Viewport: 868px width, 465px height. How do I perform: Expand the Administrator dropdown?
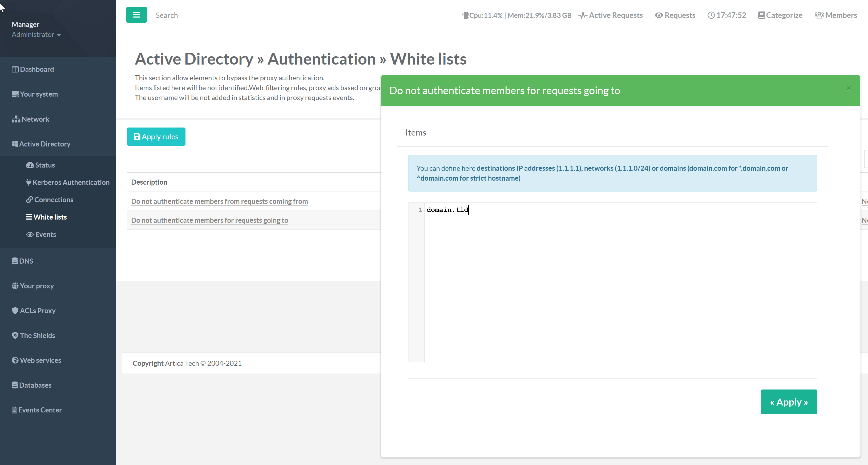click(x=36, y=34)
